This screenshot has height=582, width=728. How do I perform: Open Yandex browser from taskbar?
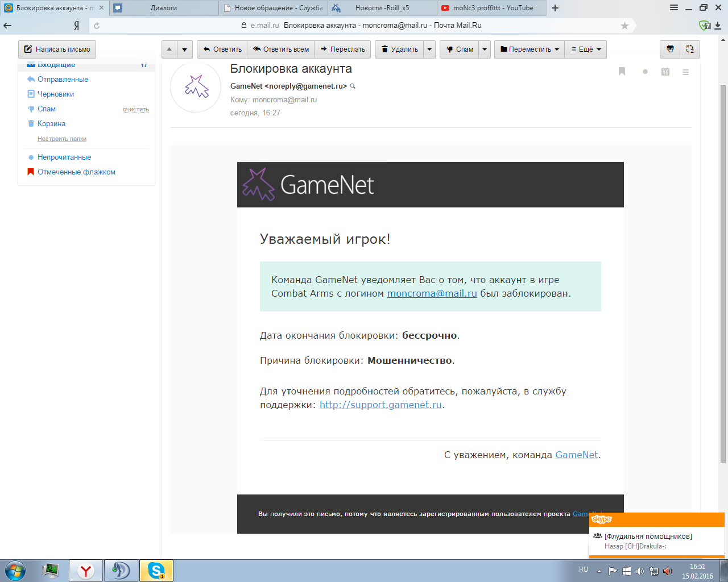pyautogui.click(x=86, y=571)
